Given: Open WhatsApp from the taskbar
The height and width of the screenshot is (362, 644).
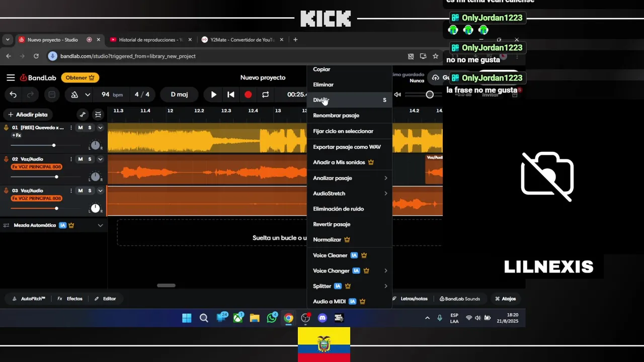Looking at the screenshot, I should click(272, 318).
